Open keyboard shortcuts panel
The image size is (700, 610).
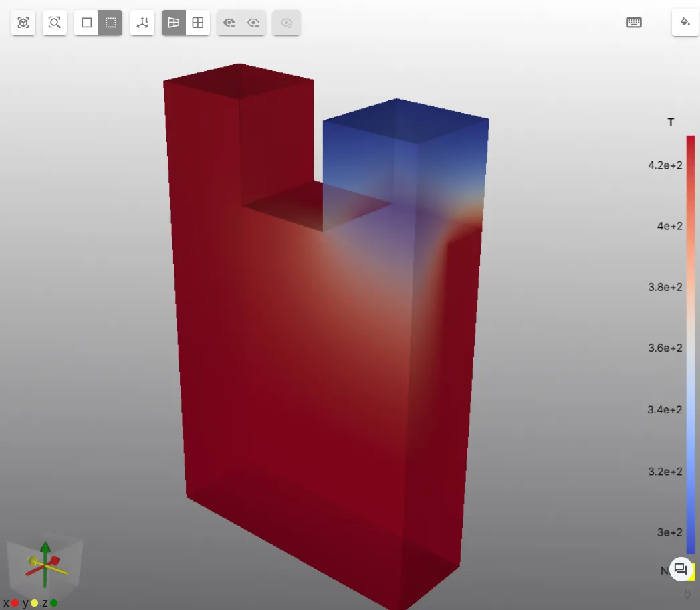tap(634, 23)
